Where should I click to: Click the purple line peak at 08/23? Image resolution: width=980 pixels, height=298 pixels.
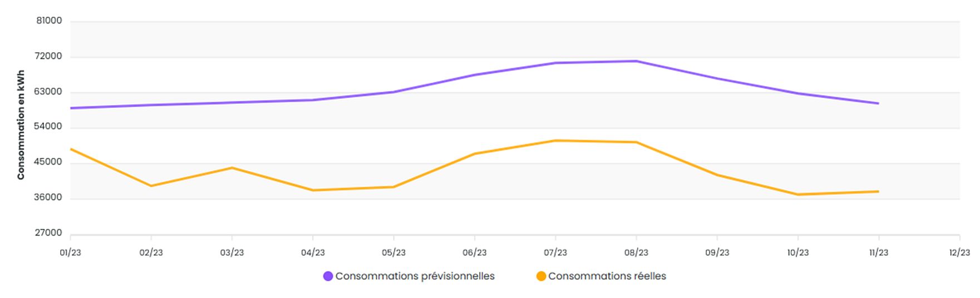(x=636, y=61)
